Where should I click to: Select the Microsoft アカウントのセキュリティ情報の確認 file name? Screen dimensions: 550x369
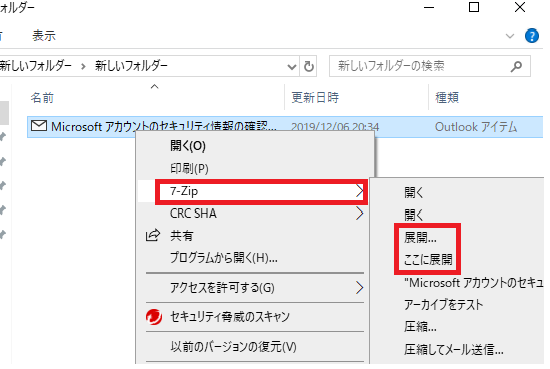(164, 126)
